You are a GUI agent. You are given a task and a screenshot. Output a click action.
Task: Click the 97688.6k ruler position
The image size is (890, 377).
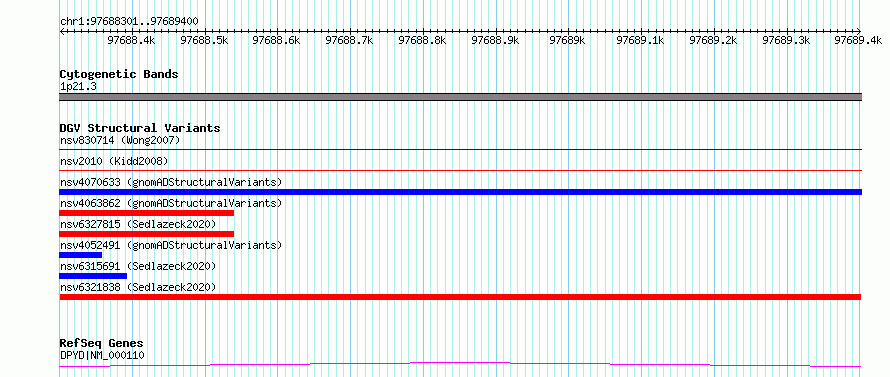(276, 40)
